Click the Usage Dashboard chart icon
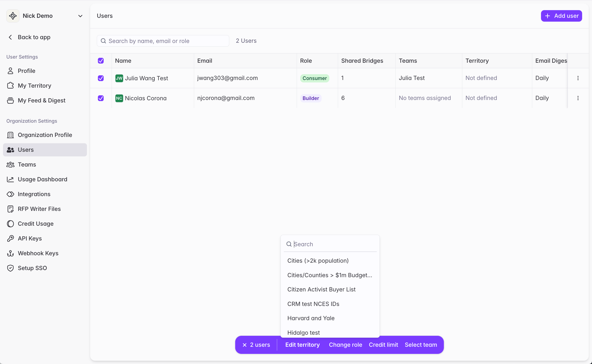592x364 pixels. (10, 179)
